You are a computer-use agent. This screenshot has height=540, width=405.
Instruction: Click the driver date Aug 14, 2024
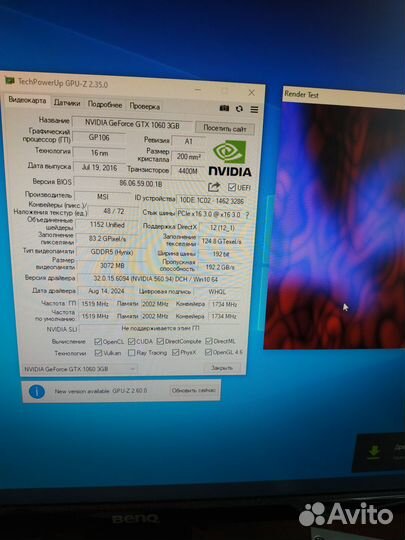point(106,291)
